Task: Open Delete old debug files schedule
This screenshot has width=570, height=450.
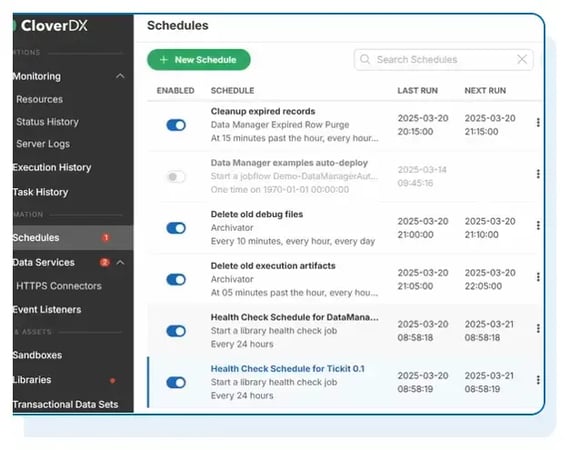Action: 257,214
